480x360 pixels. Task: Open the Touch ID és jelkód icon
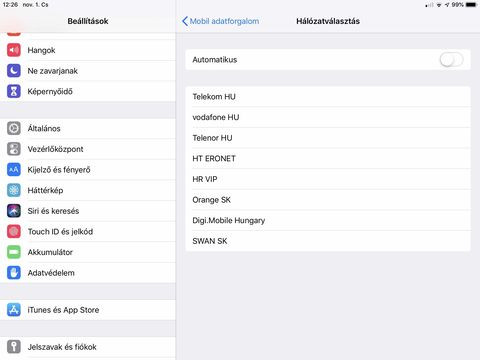14,231
